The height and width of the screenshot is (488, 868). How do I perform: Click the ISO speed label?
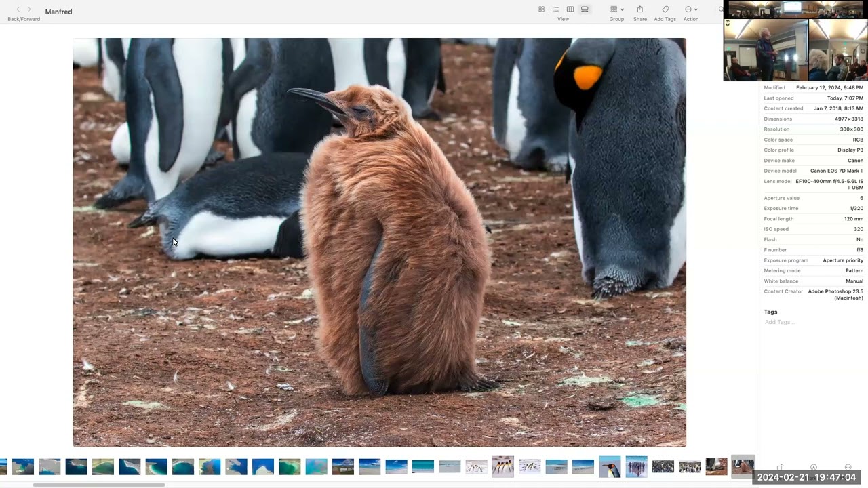[776, 229]
